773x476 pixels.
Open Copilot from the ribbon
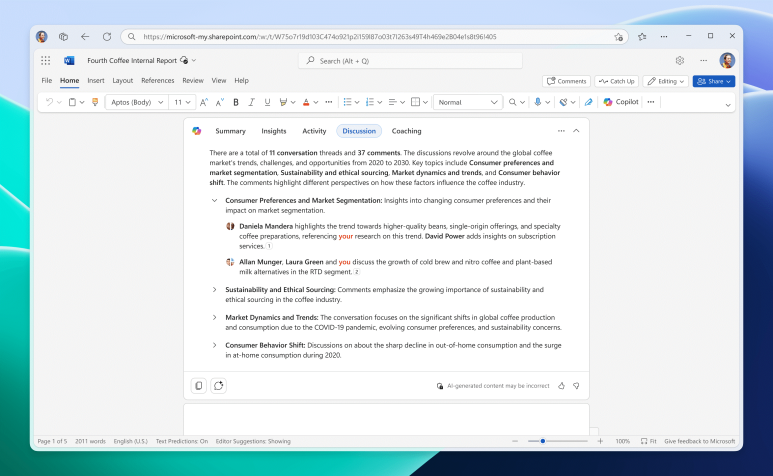(x=620, y=102)
